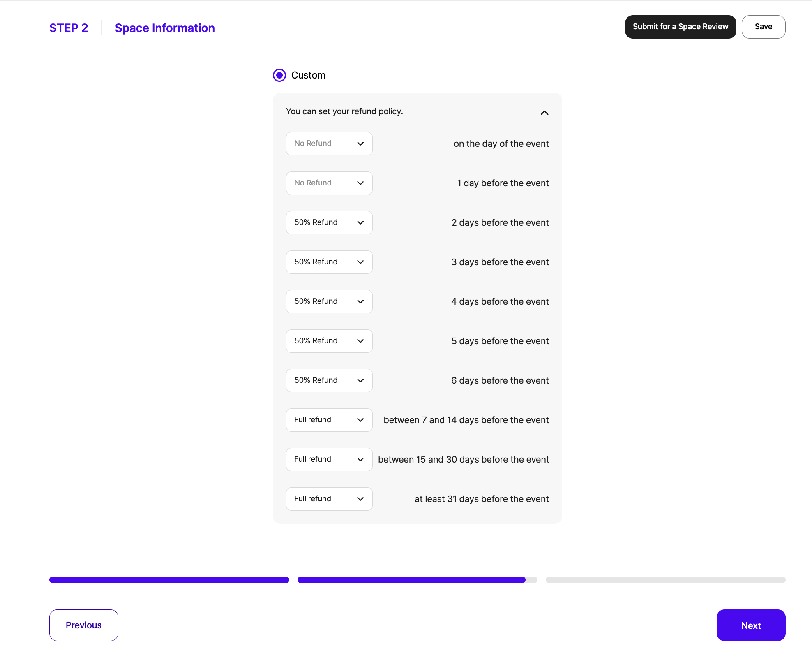The width and height of the screenshot is (812, 653).
Task: Select the Custom radio button
Action: tap(279, 75)
